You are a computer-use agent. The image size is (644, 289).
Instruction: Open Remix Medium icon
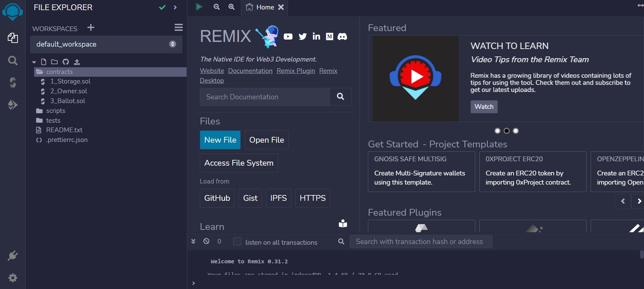point(329,37)
